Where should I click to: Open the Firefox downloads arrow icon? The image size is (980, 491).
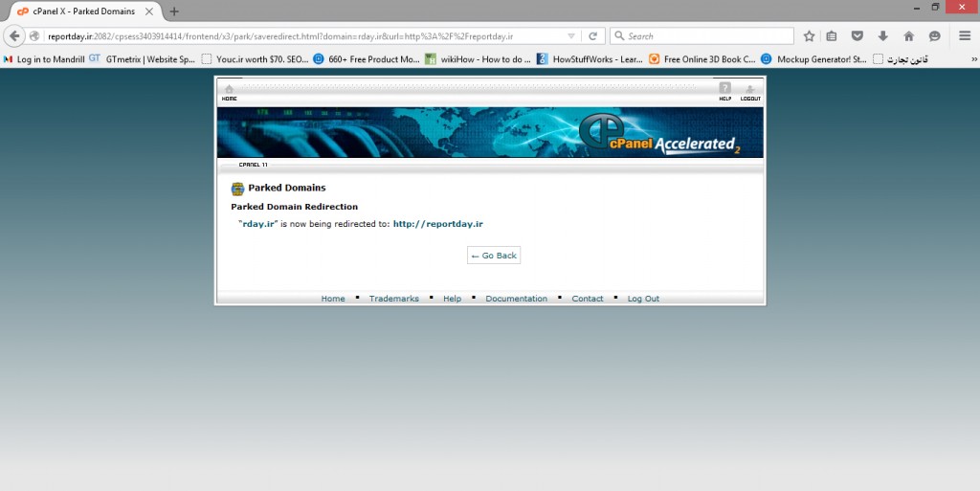tap(882, 36)
